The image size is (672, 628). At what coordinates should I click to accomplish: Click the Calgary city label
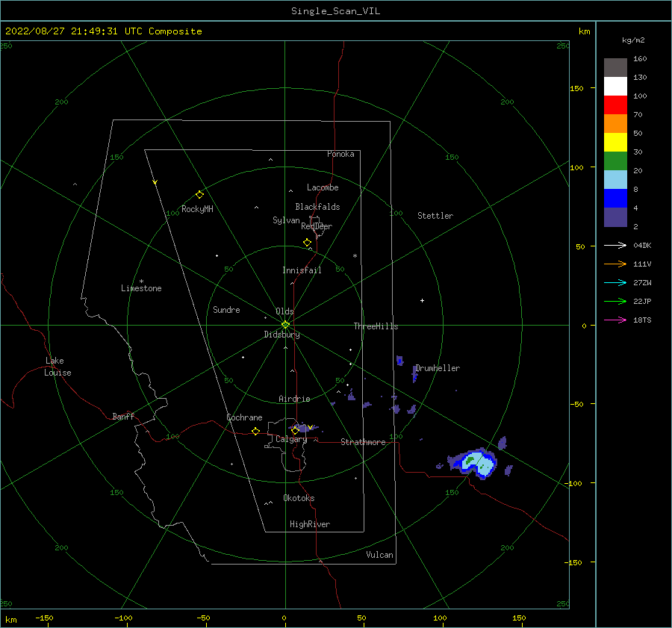point(291,439)
